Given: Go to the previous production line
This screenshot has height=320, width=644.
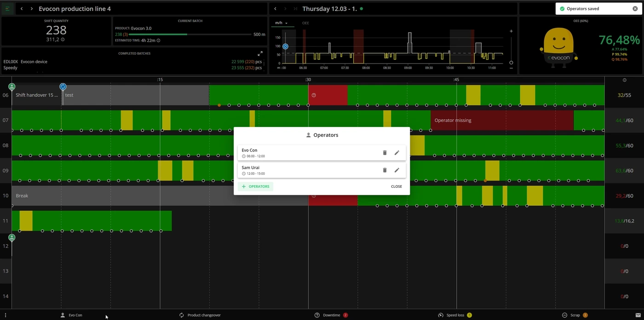Looking at the screenshot, I should [x=22, y=9].
